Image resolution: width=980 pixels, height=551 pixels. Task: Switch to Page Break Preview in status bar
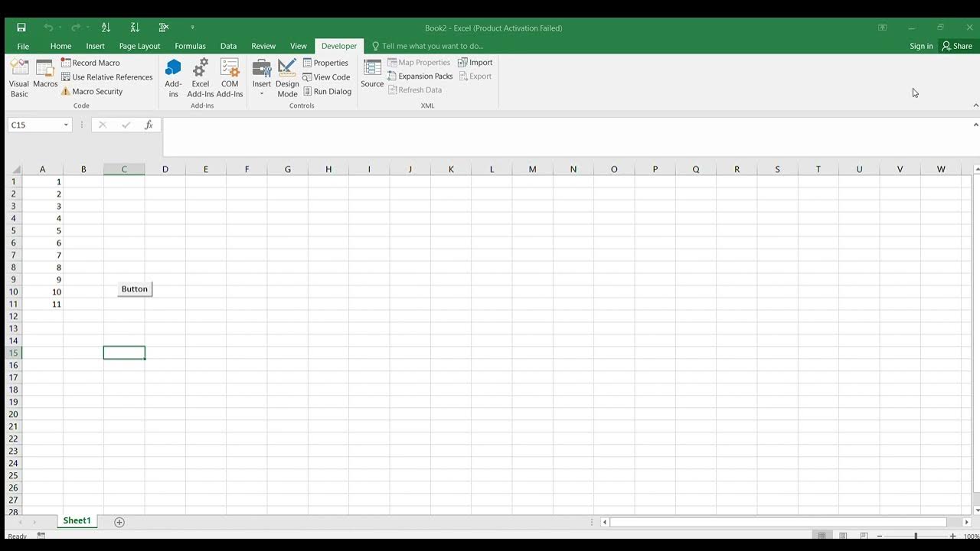coord(864,536)
